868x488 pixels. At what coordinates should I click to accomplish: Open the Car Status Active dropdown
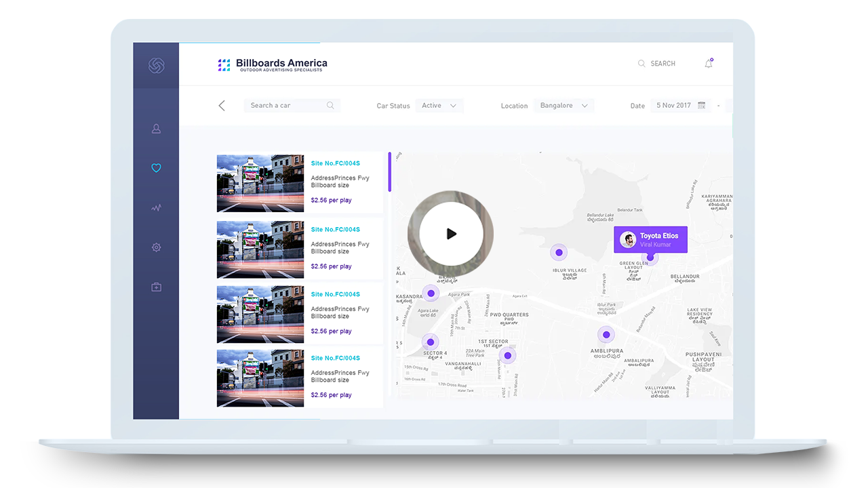point(439,105)
